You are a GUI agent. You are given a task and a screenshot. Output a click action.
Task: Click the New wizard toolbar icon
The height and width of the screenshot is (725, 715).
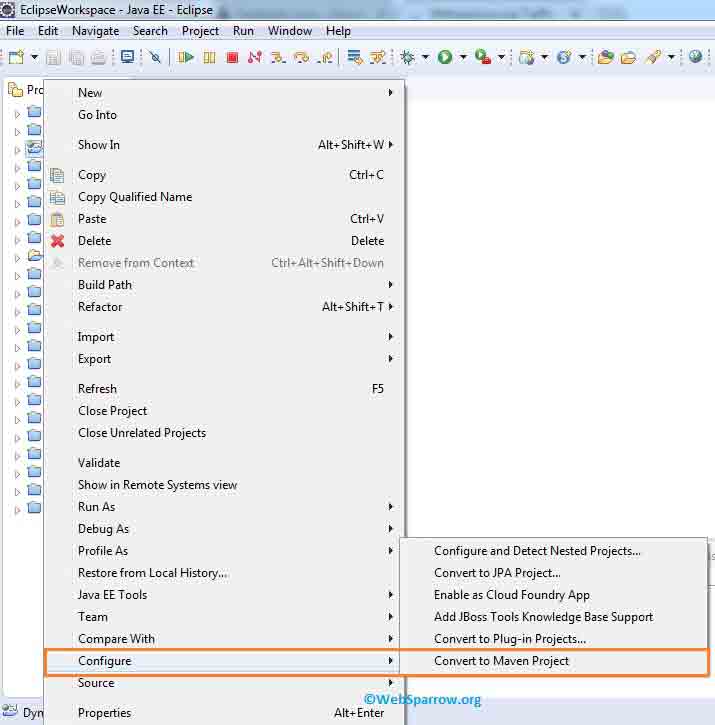pos(16,57)
